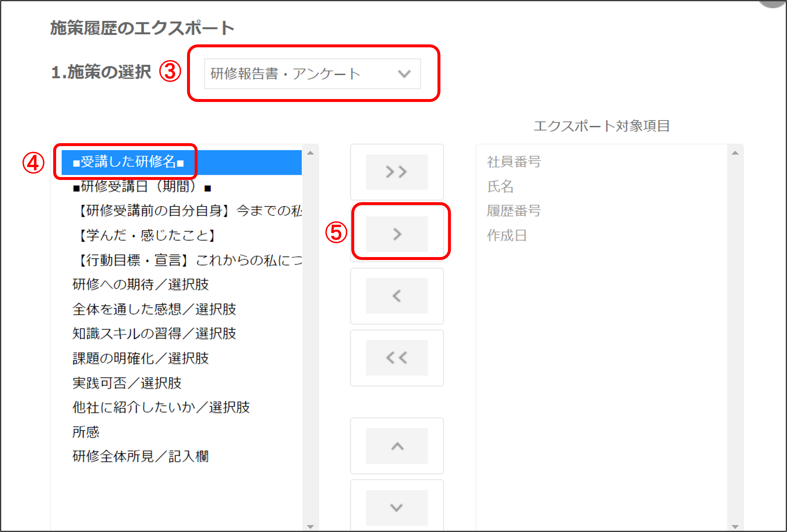787x532 pixels.
Task: Select 履歴番号 in export target list
Action: tap(514, 211)
